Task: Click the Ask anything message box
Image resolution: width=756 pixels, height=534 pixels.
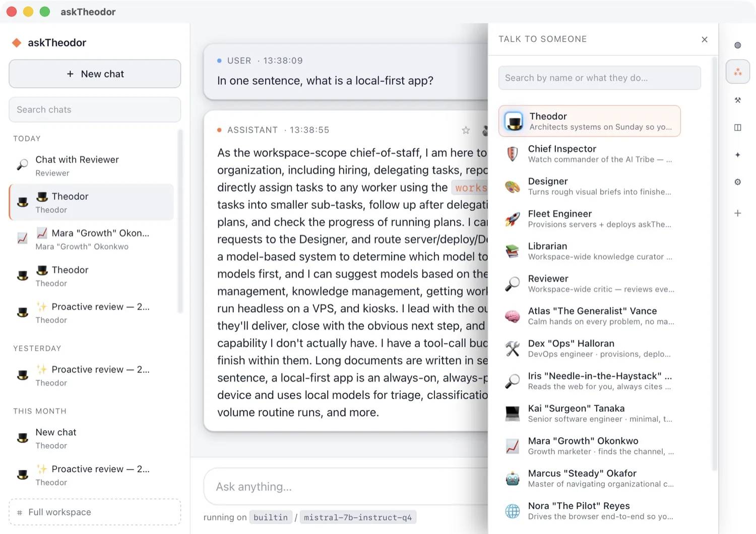Action: click(x=345, y=487)
